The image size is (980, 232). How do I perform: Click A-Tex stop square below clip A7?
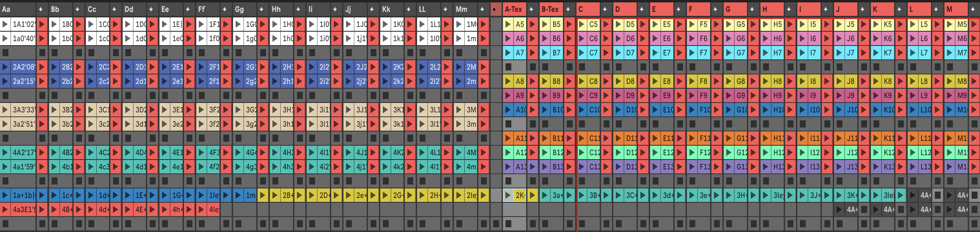(508, 67)
